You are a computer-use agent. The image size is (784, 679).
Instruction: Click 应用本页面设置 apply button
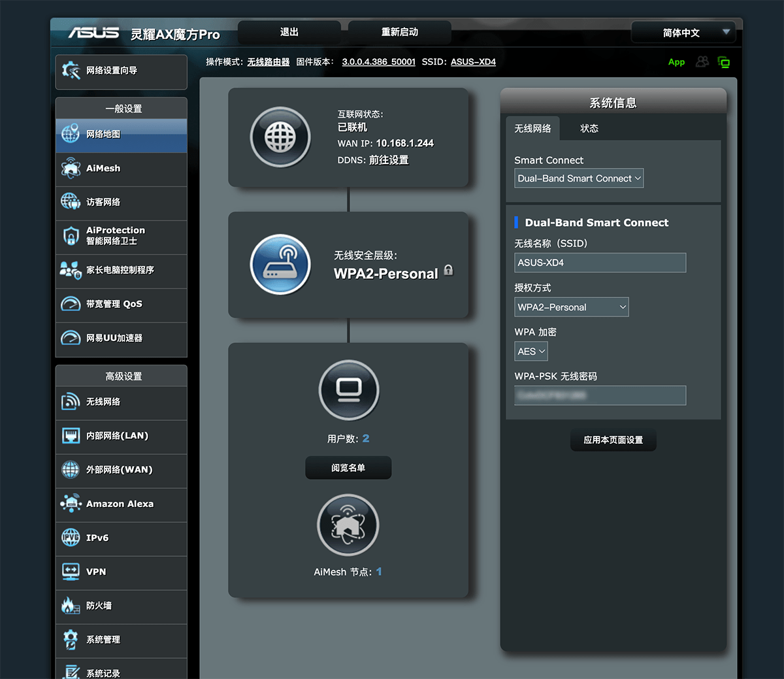[x=613, y=440]
